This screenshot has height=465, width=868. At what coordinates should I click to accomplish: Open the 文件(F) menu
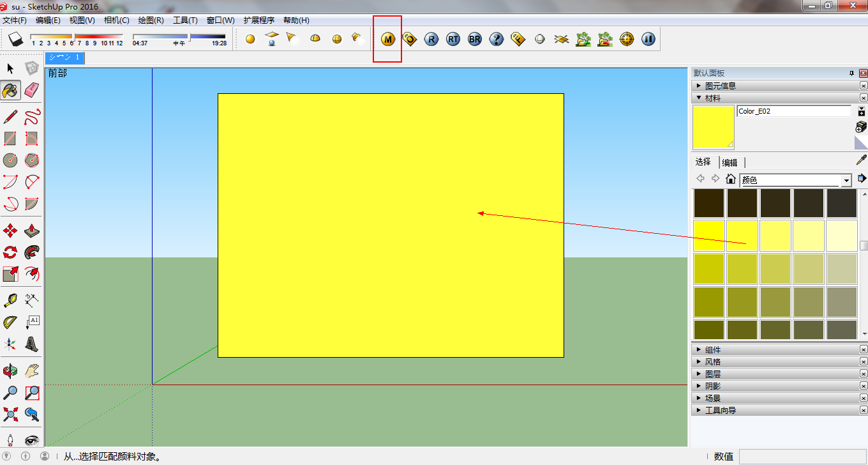pyautogui.click(x=15, y=20)
